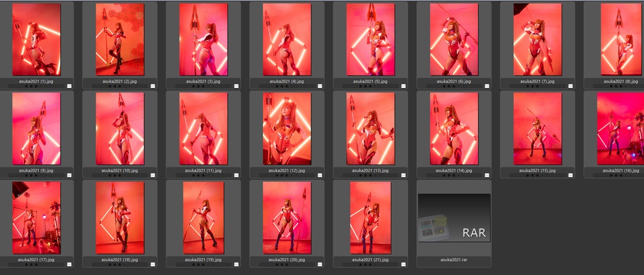Open the asuka2021.rar archive icon
Image resolution: width=644 pixels, height=275 pixels.
coord(454,218)
